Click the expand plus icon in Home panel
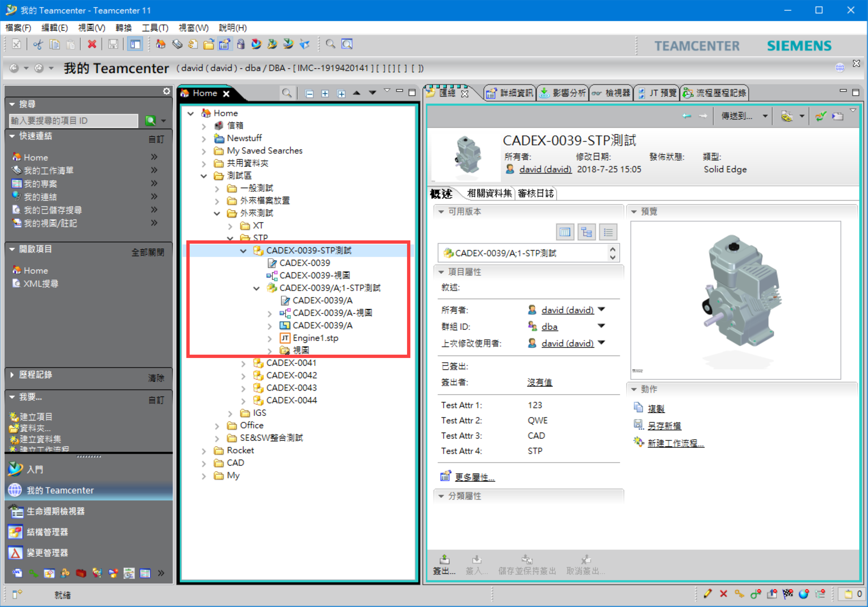This screenshot has width=868, height=607. click(x=325, y=93)
